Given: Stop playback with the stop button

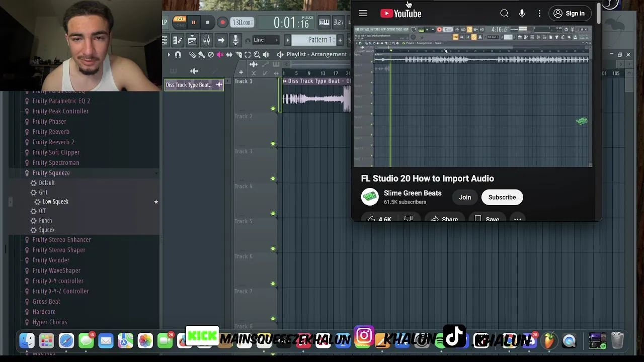Looking at the screenshot, I should [x=207, y=23].
